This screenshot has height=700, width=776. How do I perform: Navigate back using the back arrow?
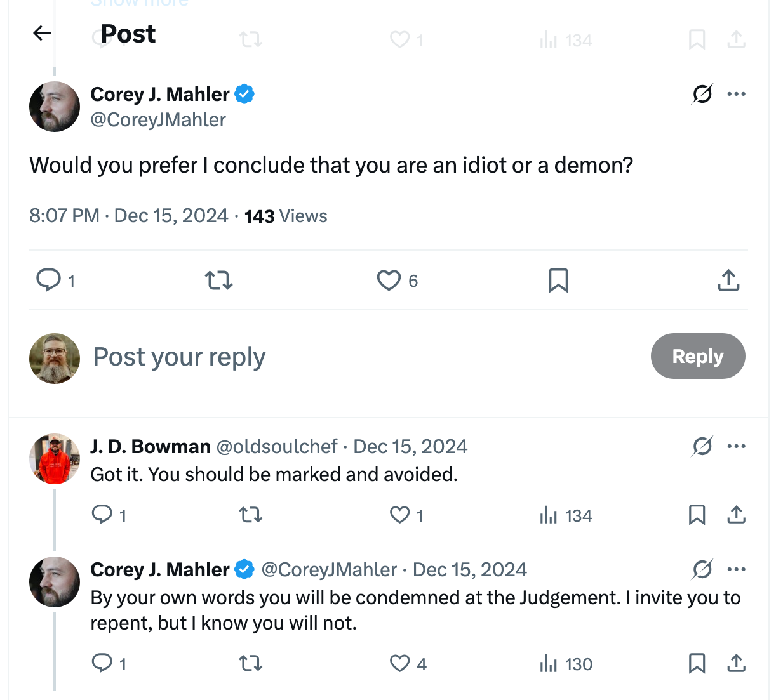pyautogui.click(x=41, y=33)
